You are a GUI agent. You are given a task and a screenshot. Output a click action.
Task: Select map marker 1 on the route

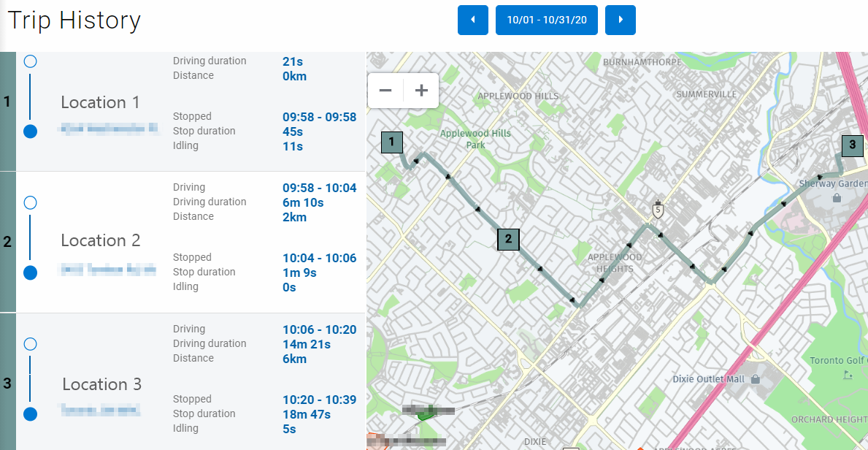[x=392, y=142]
